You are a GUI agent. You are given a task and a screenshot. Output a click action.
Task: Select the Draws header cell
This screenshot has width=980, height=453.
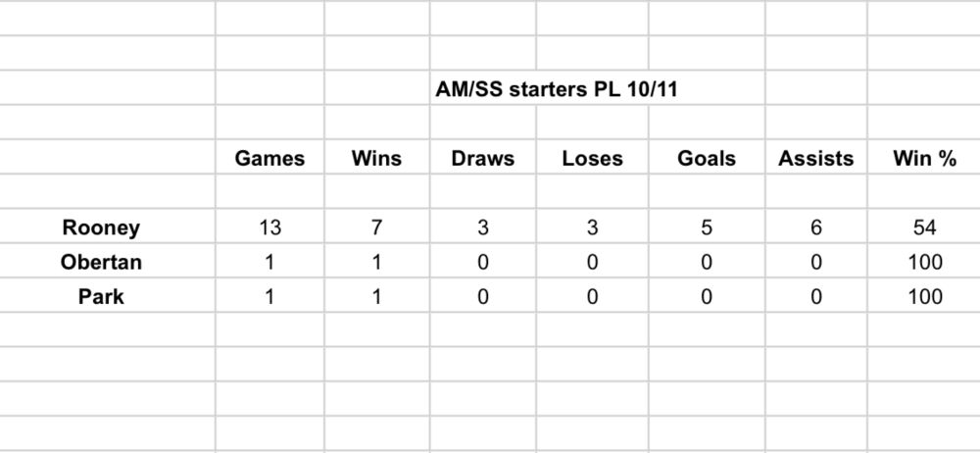[x=482, y=157]
